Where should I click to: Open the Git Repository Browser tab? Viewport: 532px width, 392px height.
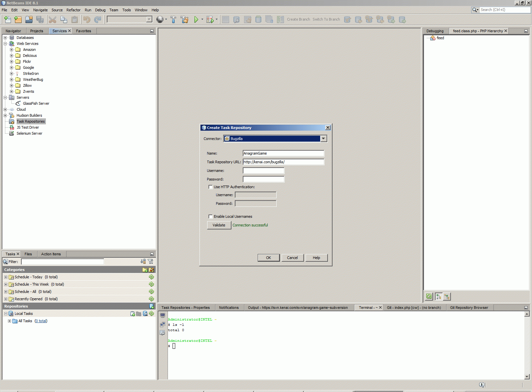pos(469,308)
